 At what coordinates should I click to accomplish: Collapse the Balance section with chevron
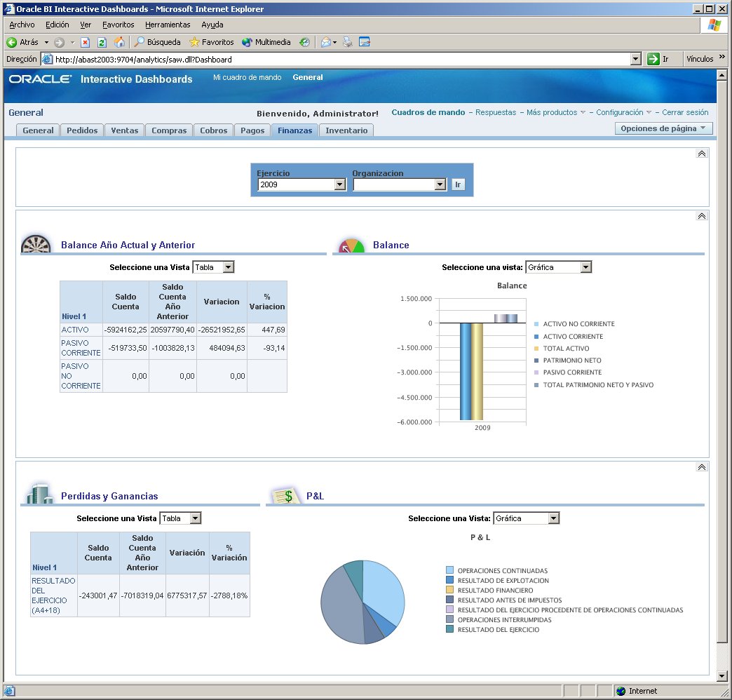pos(701,216)
